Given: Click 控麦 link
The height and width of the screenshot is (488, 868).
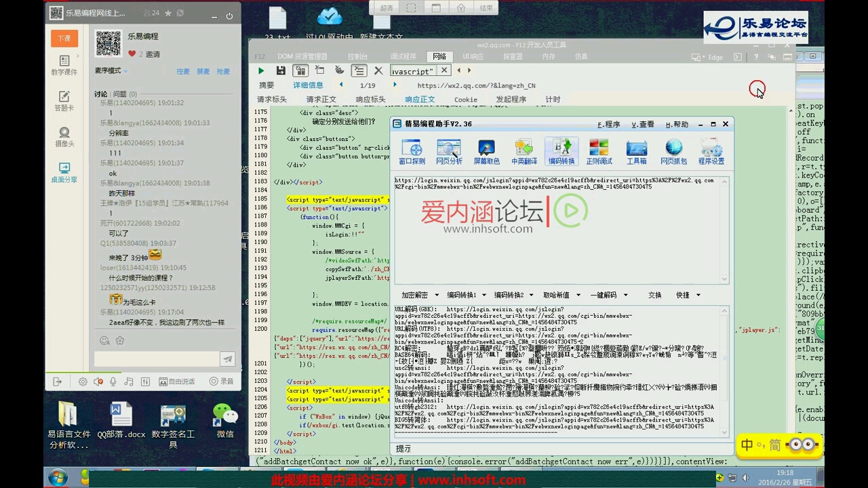Looking at the screenshot, I should (183, 71).
